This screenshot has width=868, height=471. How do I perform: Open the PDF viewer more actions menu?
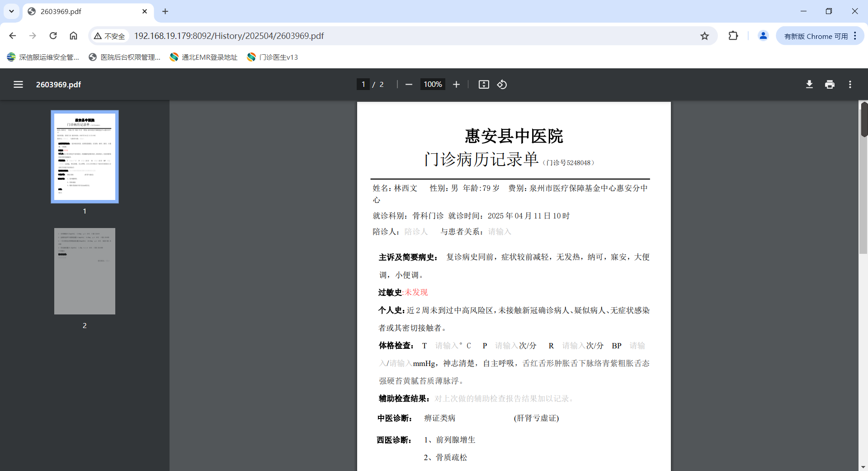[850, 85]
